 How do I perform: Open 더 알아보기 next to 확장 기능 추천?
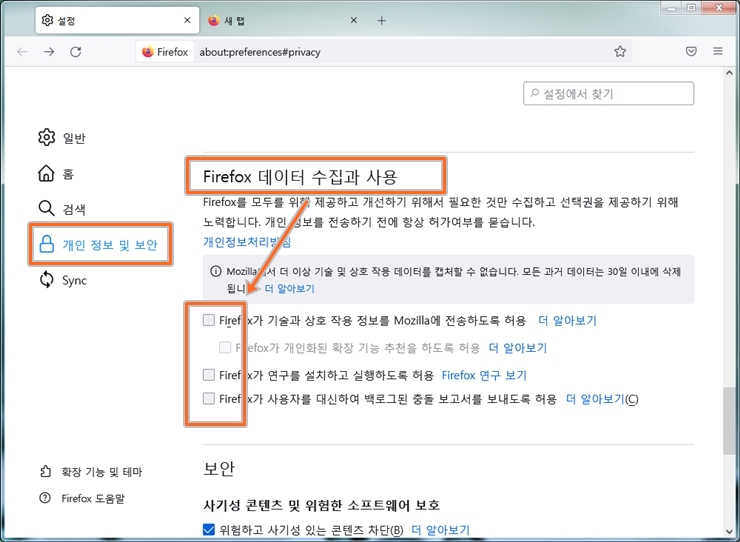coord(517,348)
